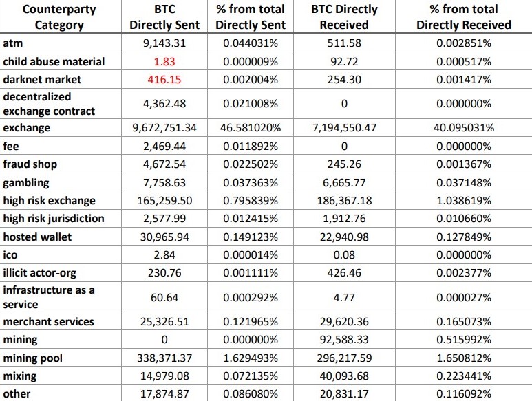This screenshot has width=532, height=401.
Task: Select the high risk exchange label
Action: coord(49,201)
